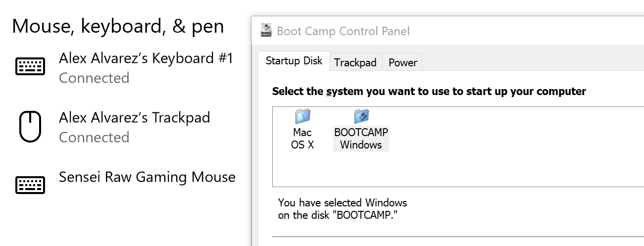Open the Trackpad tab
The width and height of the screenshot is (644, 246).
pyautogui.click(x=355, y=62)
